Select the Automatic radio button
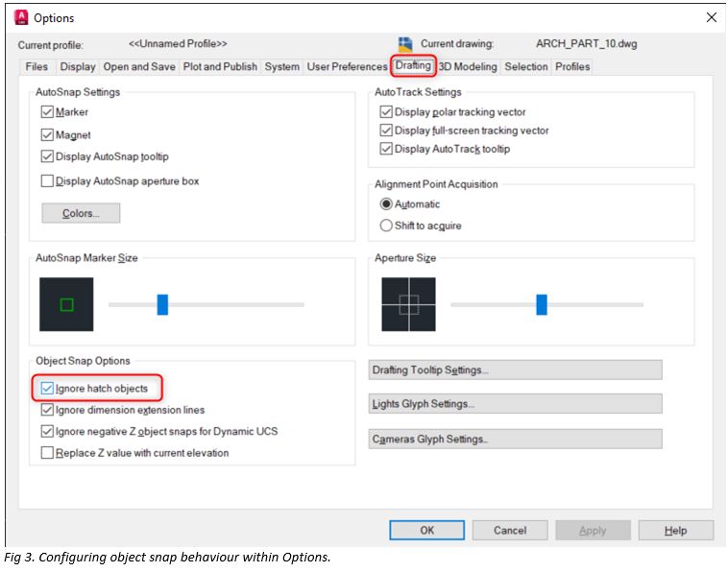 [x=386, y=204]
